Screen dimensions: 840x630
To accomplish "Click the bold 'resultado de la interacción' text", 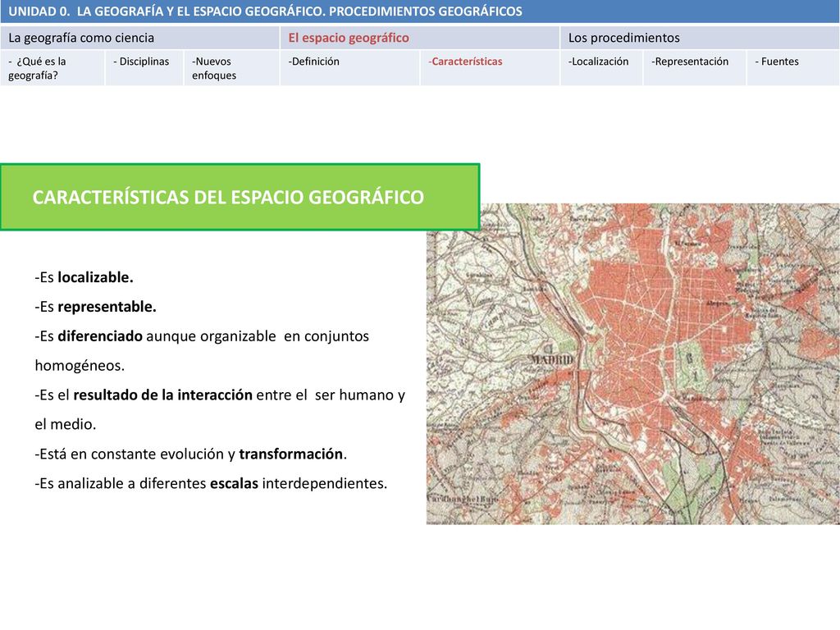I will (163, 395).
